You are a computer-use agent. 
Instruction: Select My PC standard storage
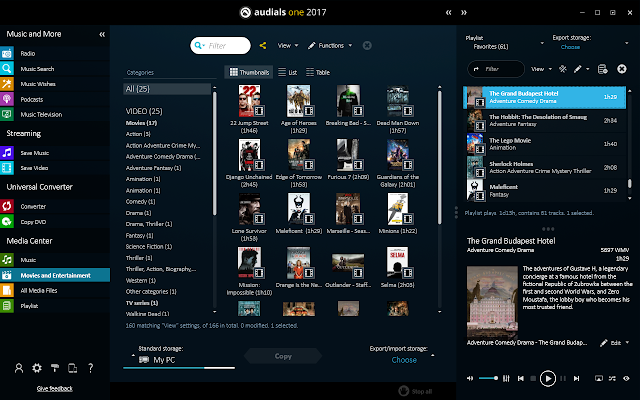click(157, 360)
